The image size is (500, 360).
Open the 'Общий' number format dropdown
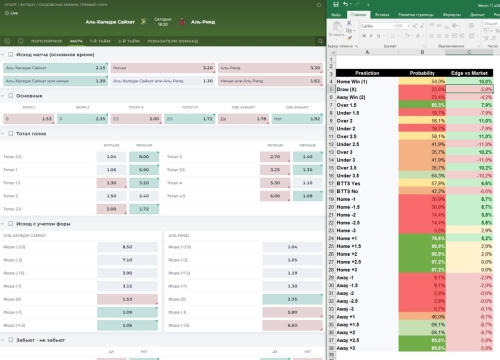click(491, 23)
